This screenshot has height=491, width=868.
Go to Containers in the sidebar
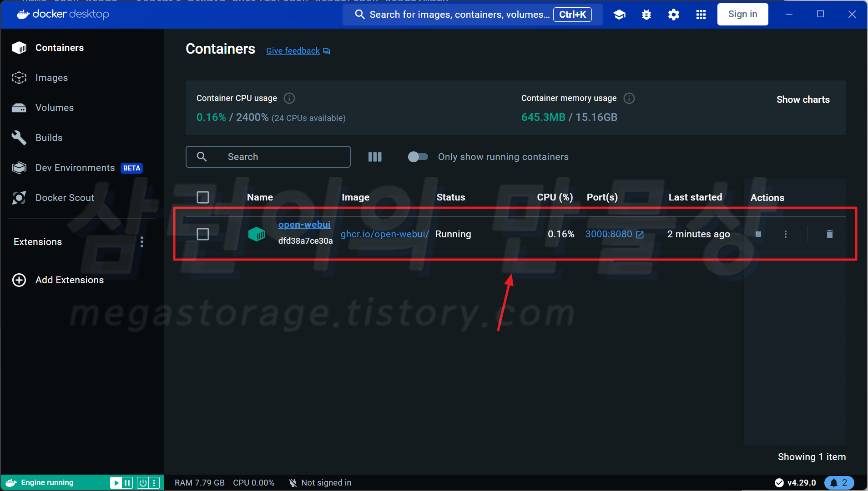click(x=59, y=48)
